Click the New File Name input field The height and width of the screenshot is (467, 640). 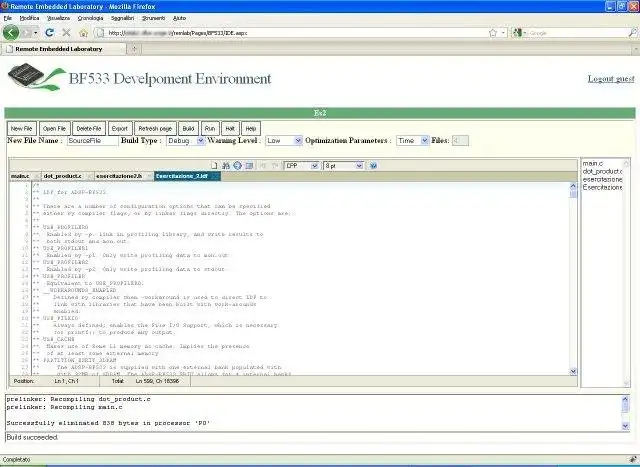point(93,140)
